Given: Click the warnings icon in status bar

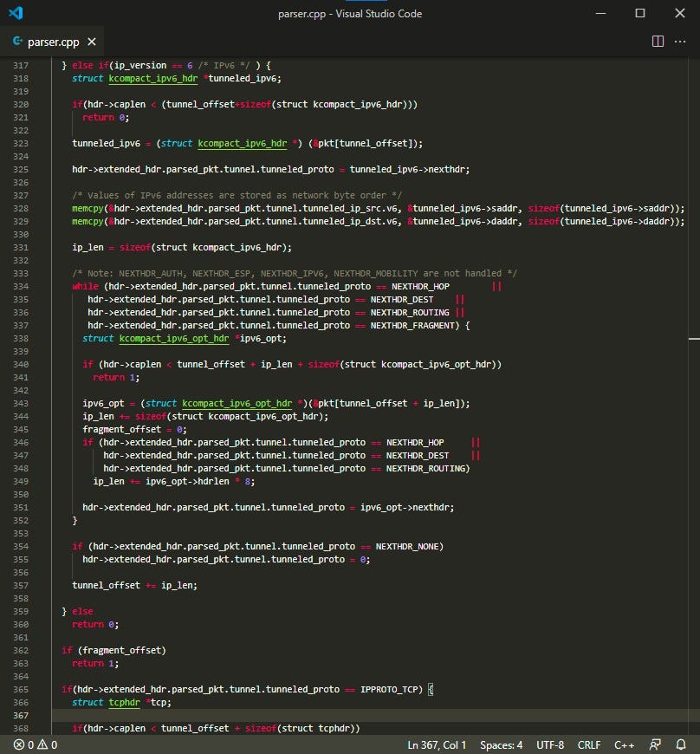Looking at the screenshot, I should click(43, 744).
